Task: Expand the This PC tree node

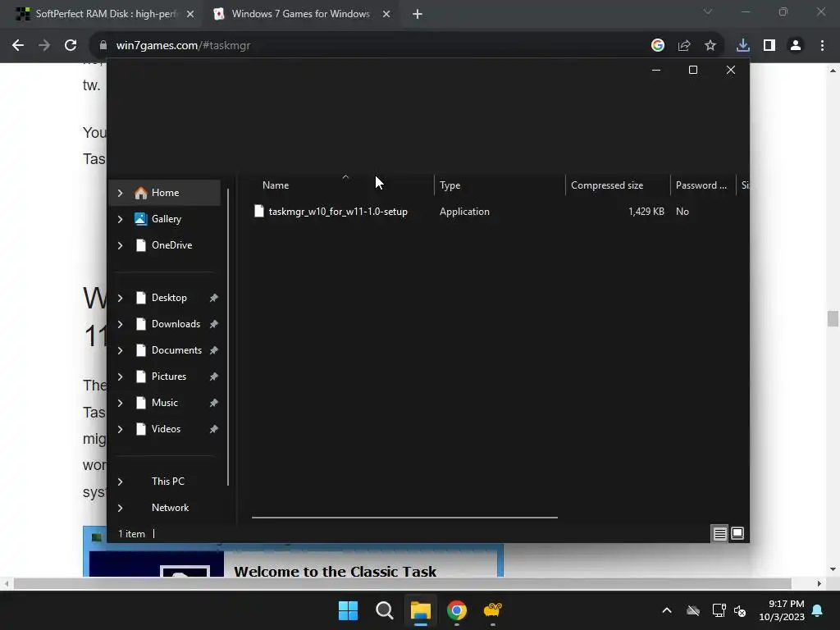Action: click(120, 482)
